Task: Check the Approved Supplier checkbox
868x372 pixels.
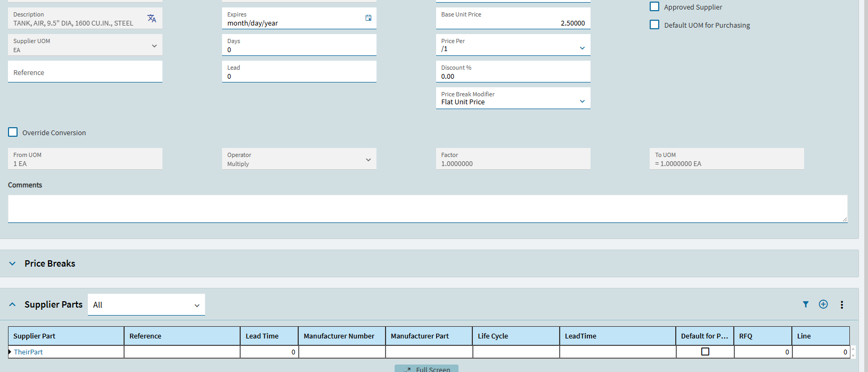Action: pyautogui.click(x=654, y=7)
